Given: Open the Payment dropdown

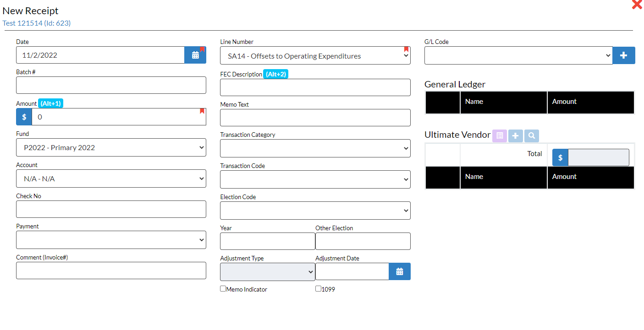Looking at the screenshot, I should 111,240.
